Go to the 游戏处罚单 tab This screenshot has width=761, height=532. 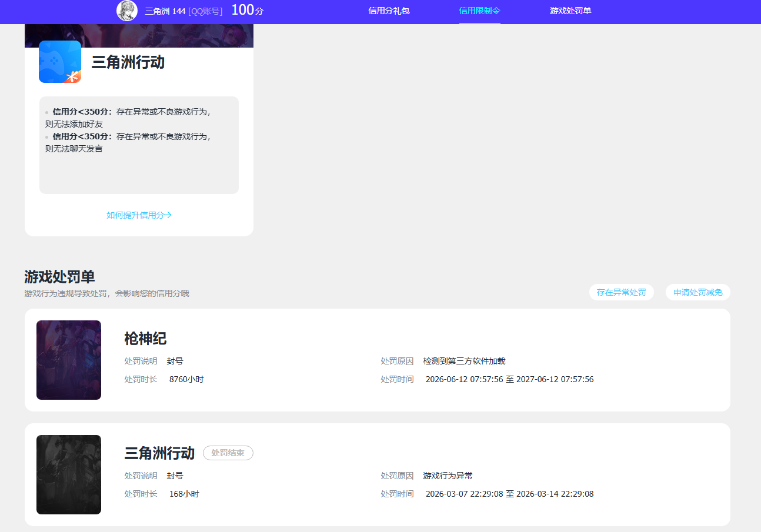tap(570, 11)
